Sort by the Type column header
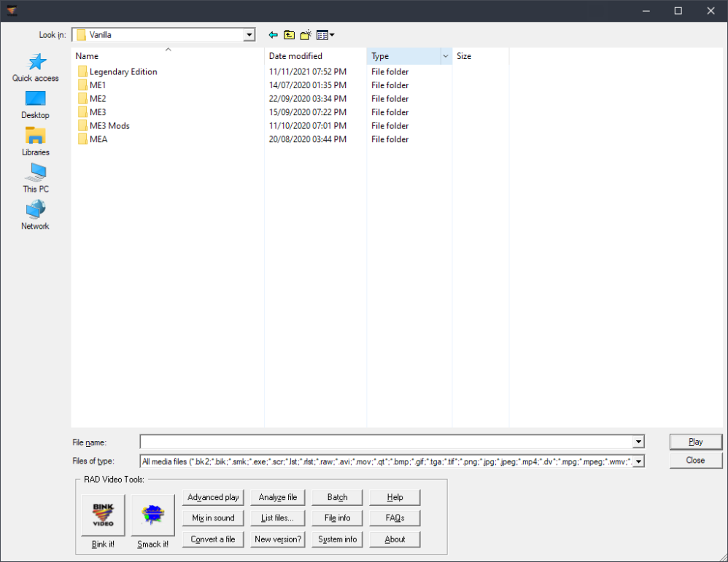This screenshot has width=728, height=562. pos(404,56)
